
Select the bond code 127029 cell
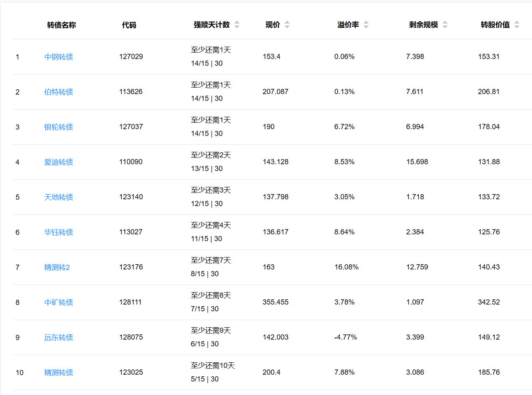(x=131, y=57)
